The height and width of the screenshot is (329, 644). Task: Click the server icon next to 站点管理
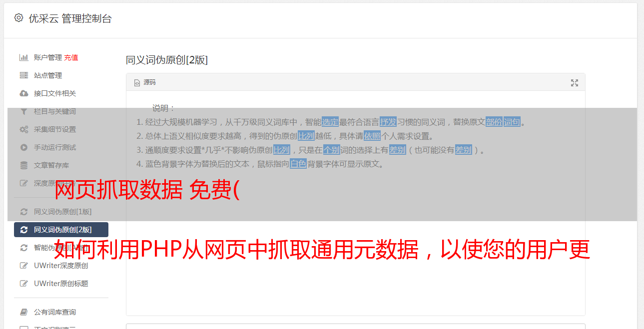tap(23, 75)
